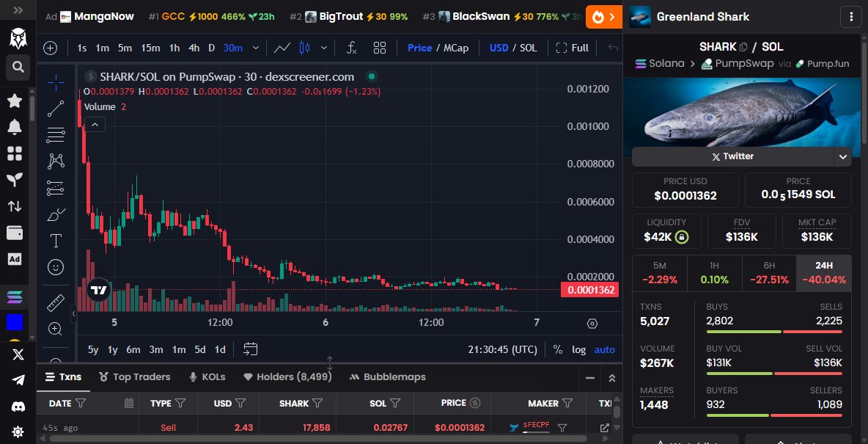This screenshot has width=868, height=444.
Task: Toggle log scale on the chart
Action: point(579,350)
